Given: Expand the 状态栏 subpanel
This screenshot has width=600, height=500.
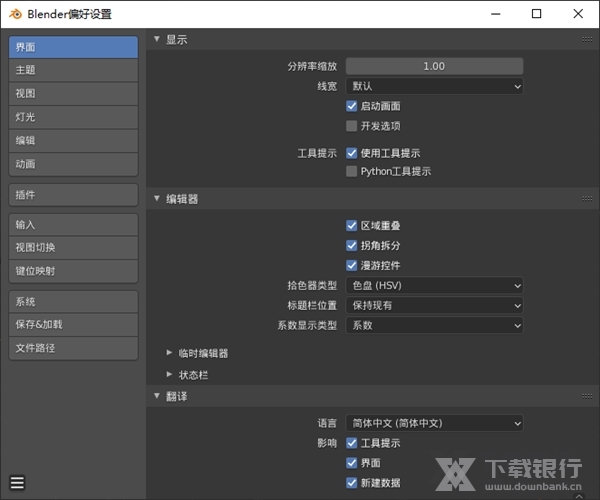Looking at the screenshot, I should [169, 375].
